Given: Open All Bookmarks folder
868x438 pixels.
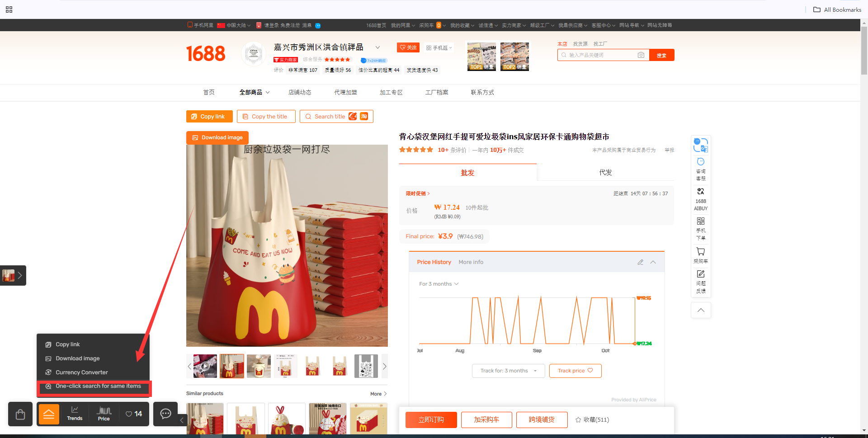Looking at the screenshot, I should [837, 9].
